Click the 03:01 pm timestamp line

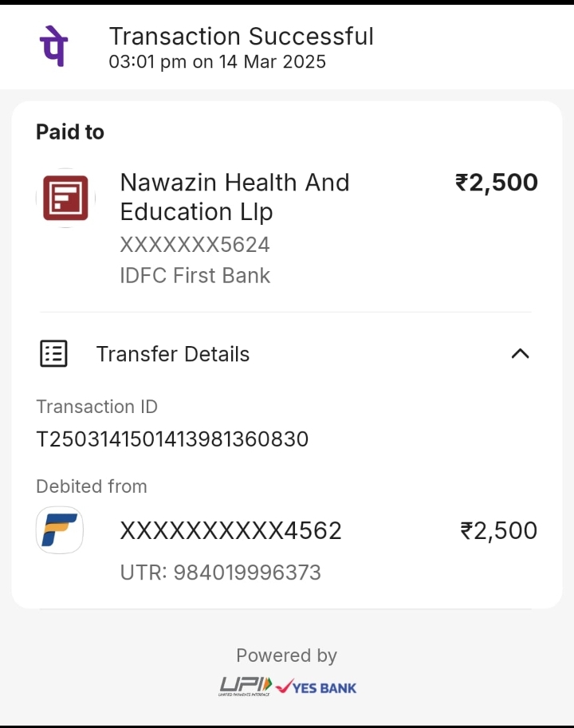click(x=217, y=61)
